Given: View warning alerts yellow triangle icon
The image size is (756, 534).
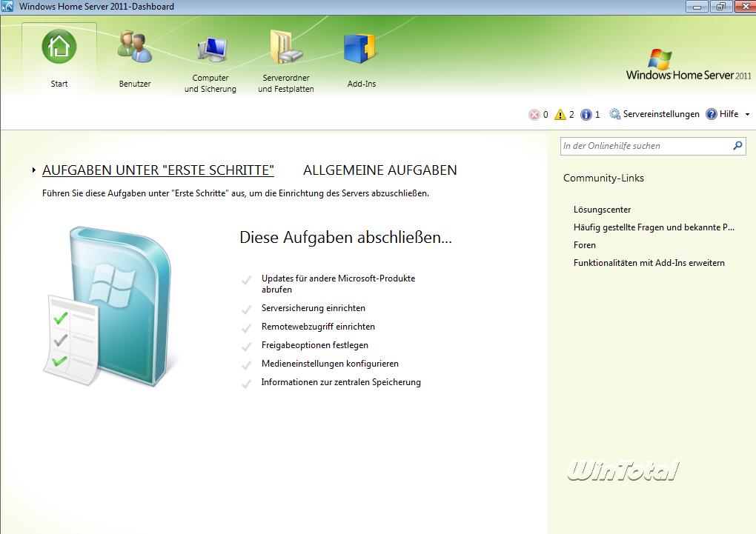Looking at the screenshot, I should click(x=560, y=114).
